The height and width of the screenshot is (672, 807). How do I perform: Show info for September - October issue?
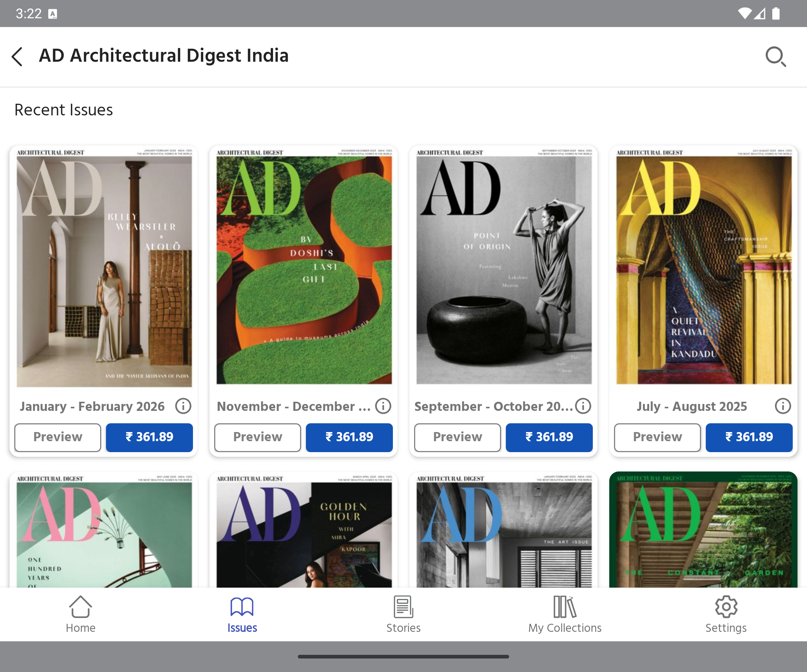click(583, 406)
